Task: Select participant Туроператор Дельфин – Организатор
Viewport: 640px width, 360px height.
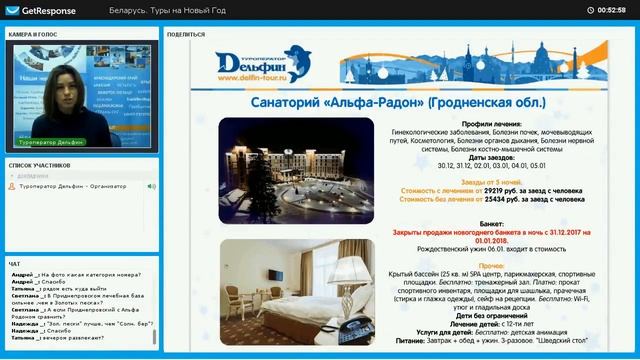Action: 73,186
